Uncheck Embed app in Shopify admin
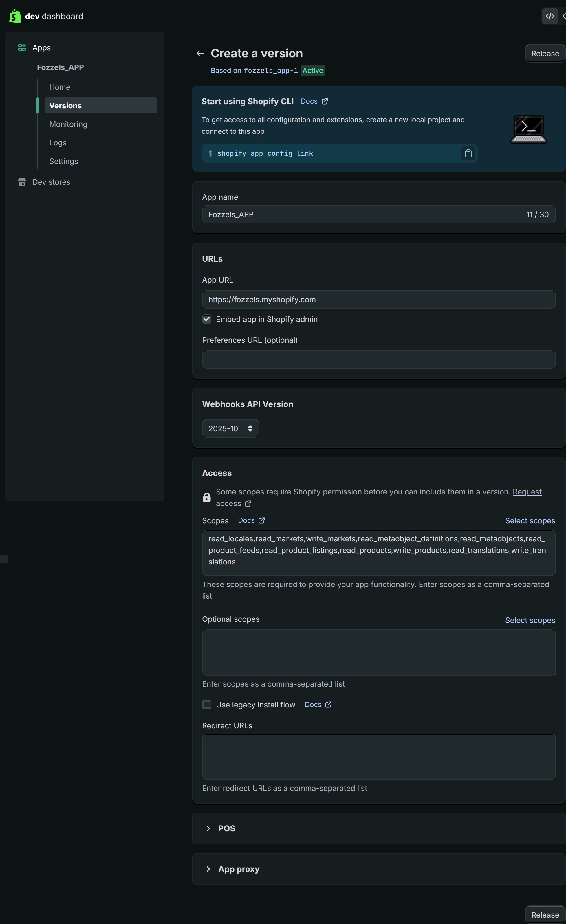 207,319
